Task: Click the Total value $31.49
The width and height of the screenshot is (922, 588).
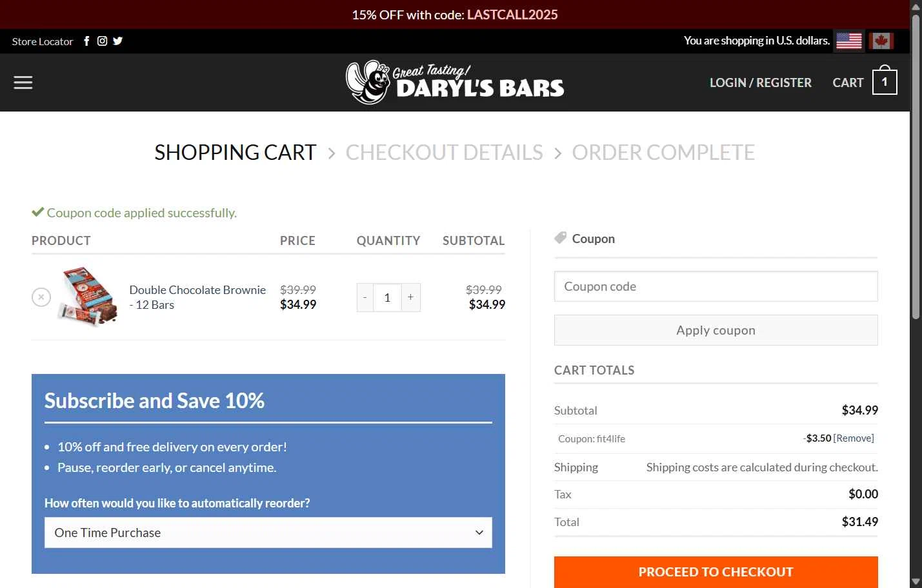Action: tap(859, 522)
